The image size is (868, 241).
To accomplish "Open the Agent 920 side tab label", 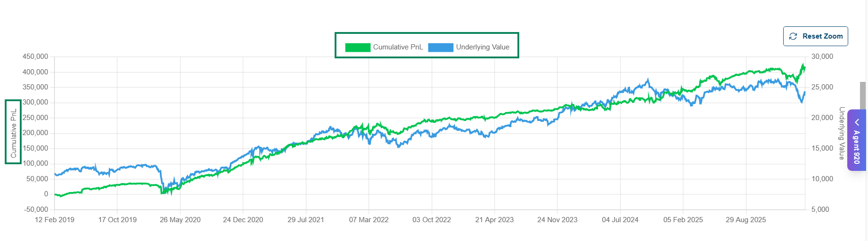I will [857, 147].
